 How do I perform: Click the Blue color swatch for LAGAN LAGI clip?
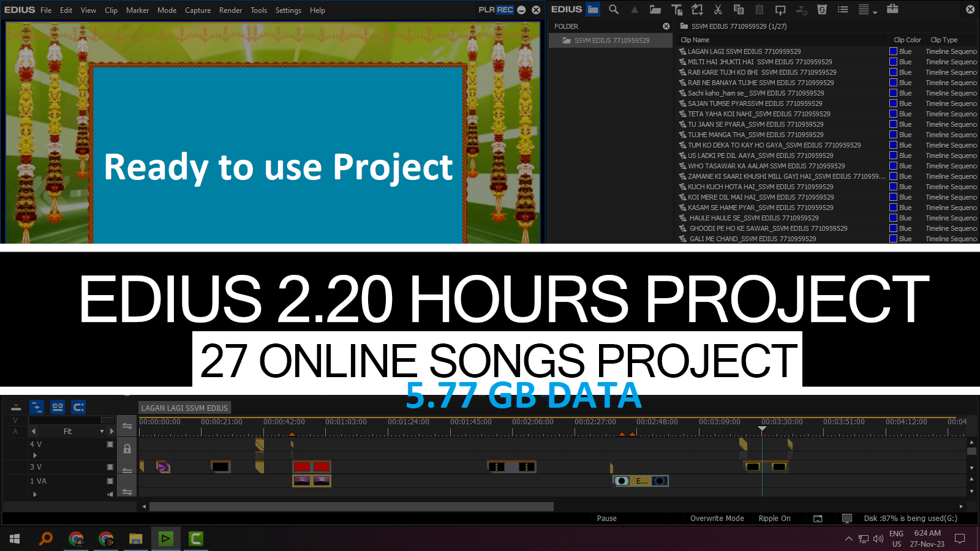click(893, 51)
